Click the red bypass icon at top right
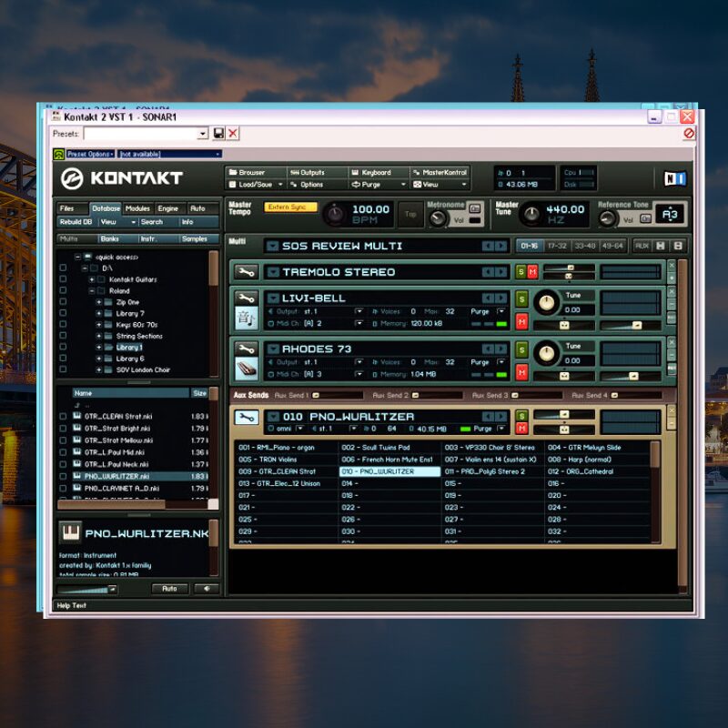728x728 pixels. pyautogui.click(x=689, y=134)
